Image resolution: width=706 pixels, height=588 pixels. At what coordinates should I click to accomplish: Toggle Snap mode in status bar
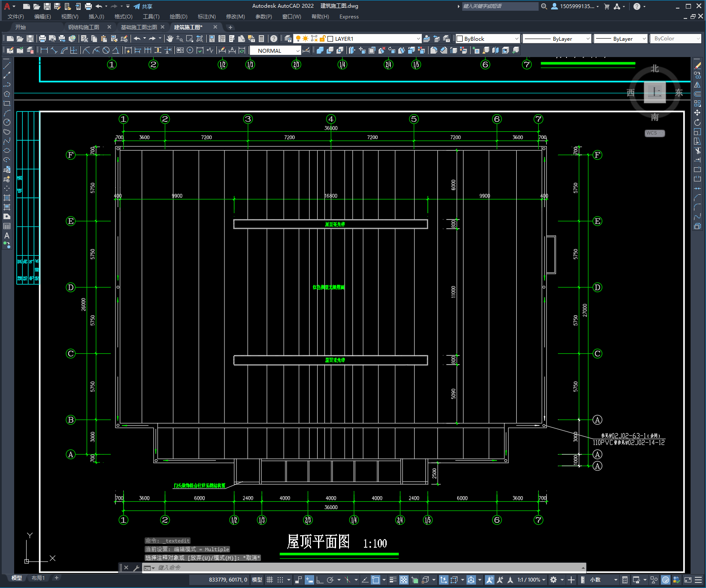coord(280,580)
